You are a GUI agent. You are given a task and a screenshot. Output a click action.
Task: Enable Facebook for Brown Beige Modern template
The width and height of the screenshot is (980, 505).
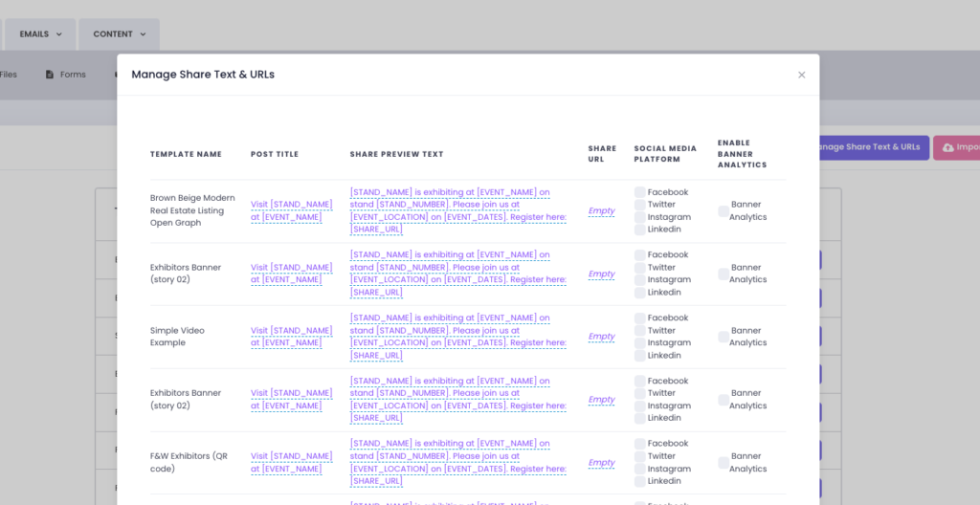pos(640,192)
